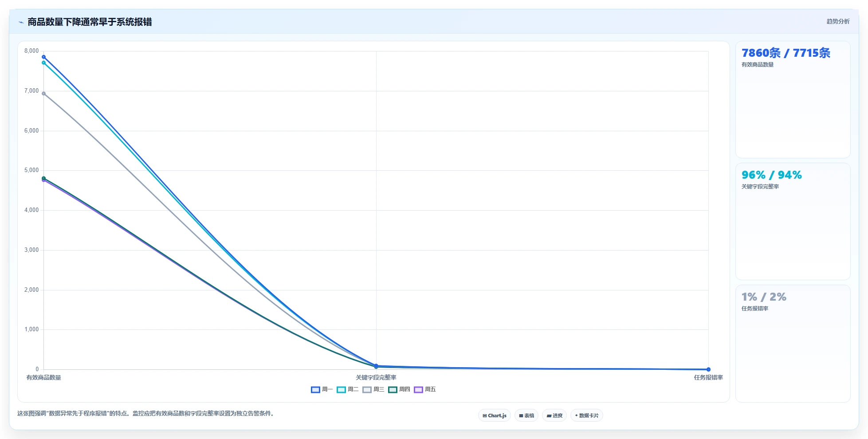Screen dimensions: 868x439
Task: Click the 6,000 y-axis tick label
Action: (31, 131)
